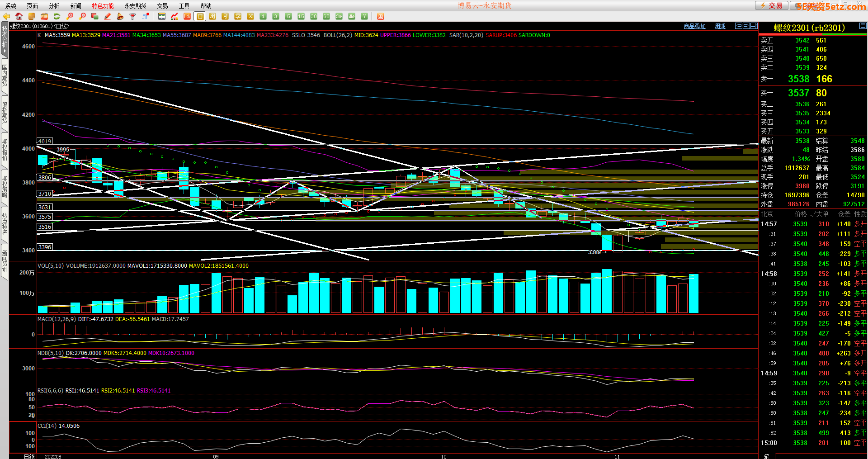Click the right arrow chart navigation button
Image resolution: width=868 pixels, height=459 pixels.
pyautogui.click(x=746, y=26)
